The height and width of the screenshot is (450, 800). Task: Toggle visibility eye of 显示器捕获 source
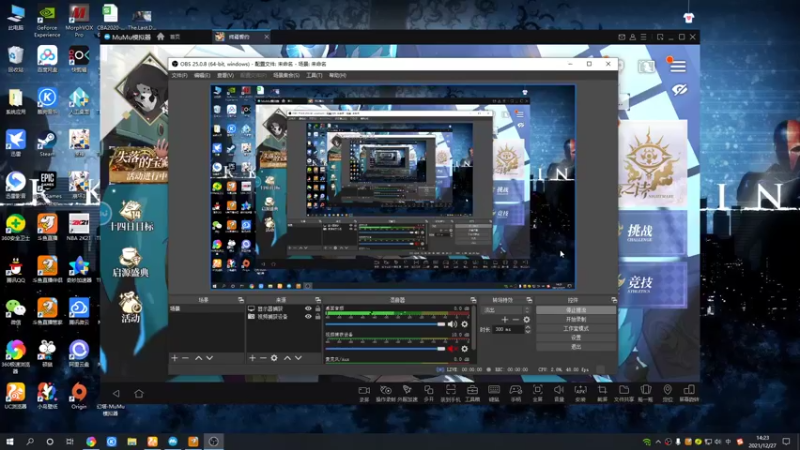pyautogui.click(x=308, y=309)
